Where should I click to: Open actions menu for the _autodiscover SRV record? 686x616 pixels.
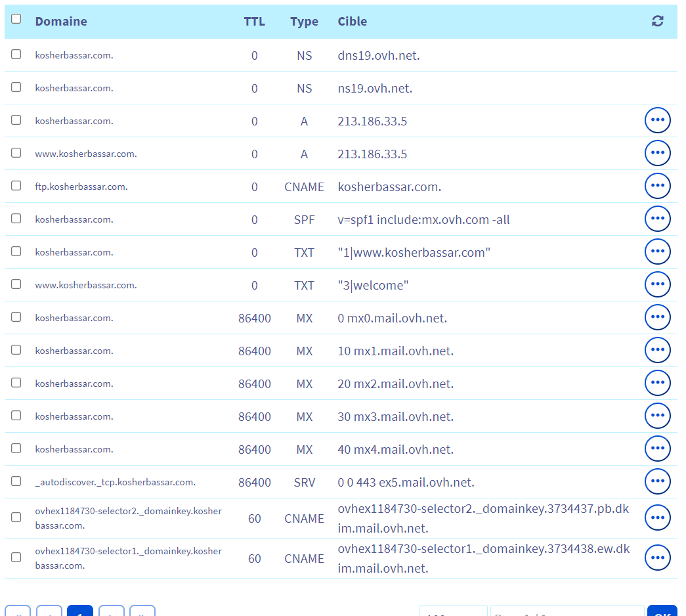(x=657, y=482)
